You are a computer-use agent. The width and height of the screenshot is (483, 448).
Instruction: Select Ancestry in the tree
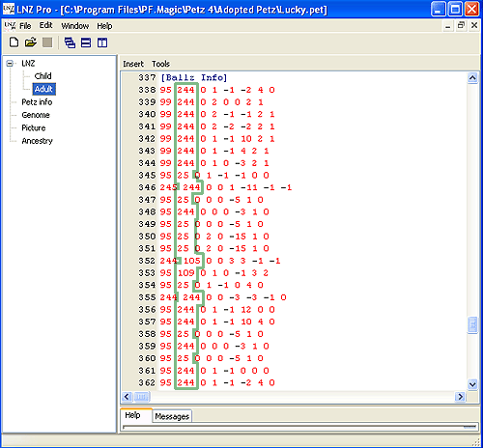coord(37,141)
